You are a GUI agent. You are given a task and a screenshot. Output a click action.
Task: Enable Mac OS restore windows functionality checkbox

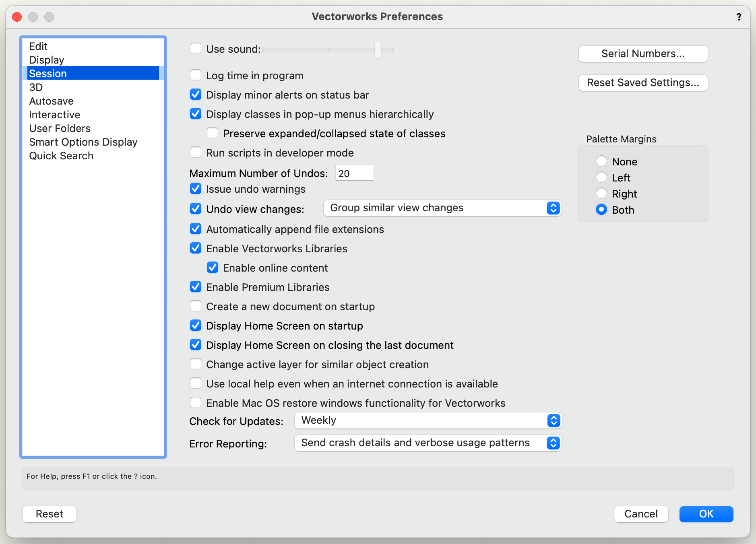pyautogui.click(x=196, y=403)
